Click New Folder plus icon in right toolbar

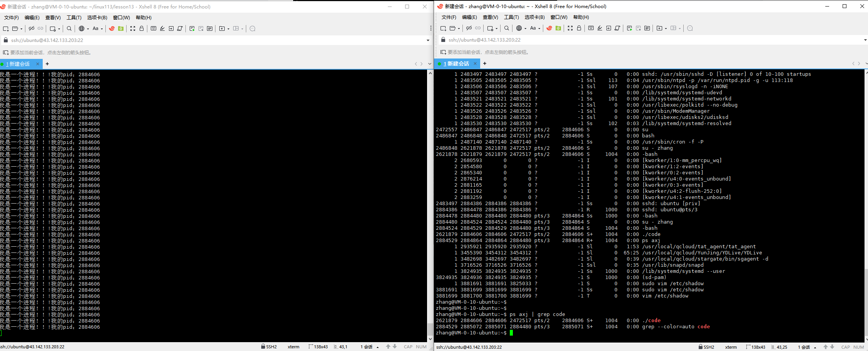point(659,28)
